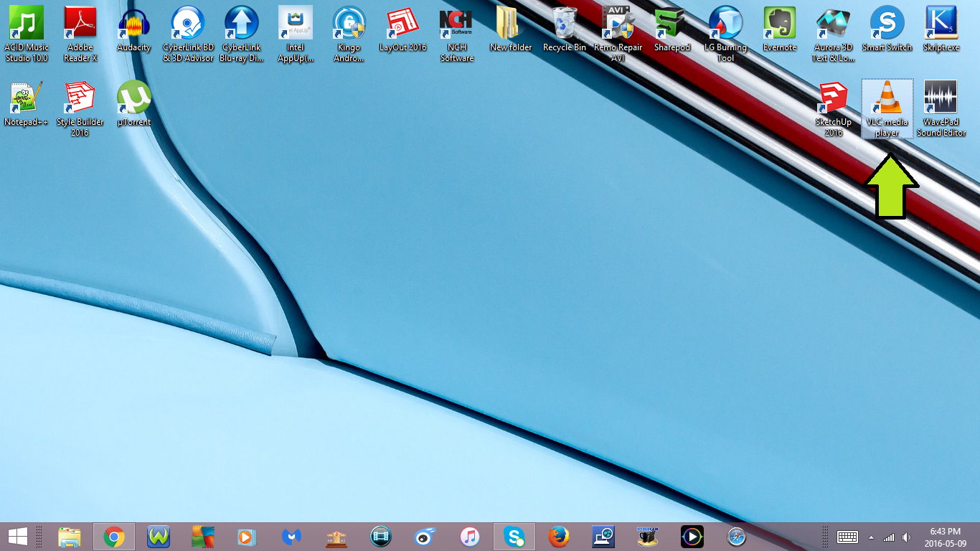The height and width of the screenshot is (551, 980).
Task: Click the Audacity desktop shortcut
Action: point(134,30)
